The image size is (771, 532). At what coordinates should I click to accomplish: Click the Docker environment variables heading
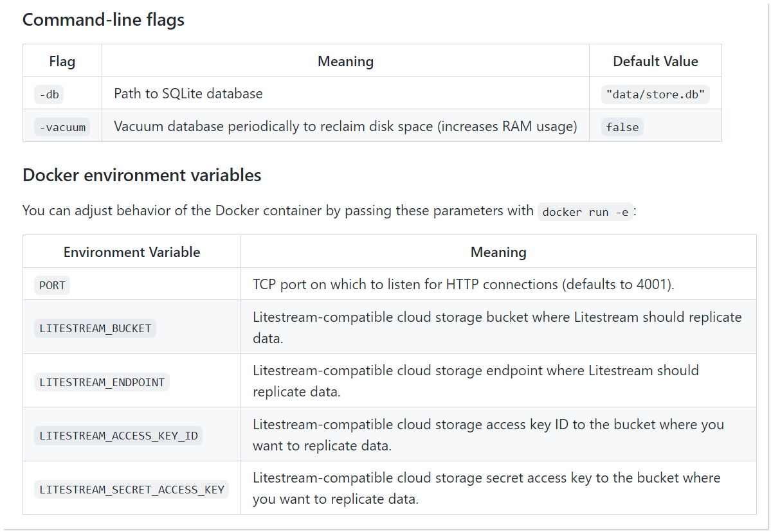click(x=141, y=175)
